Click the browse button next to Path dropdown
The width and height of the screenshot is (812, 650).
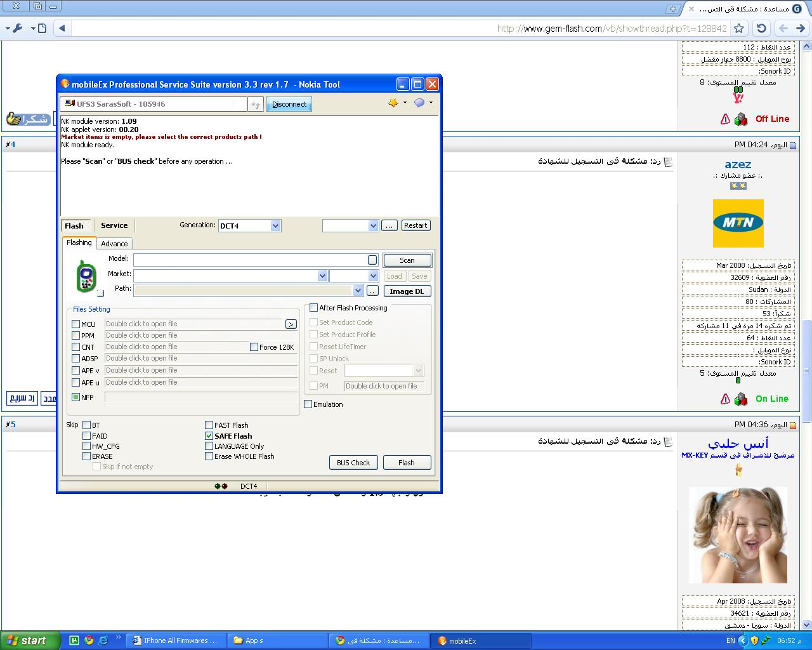372,291
